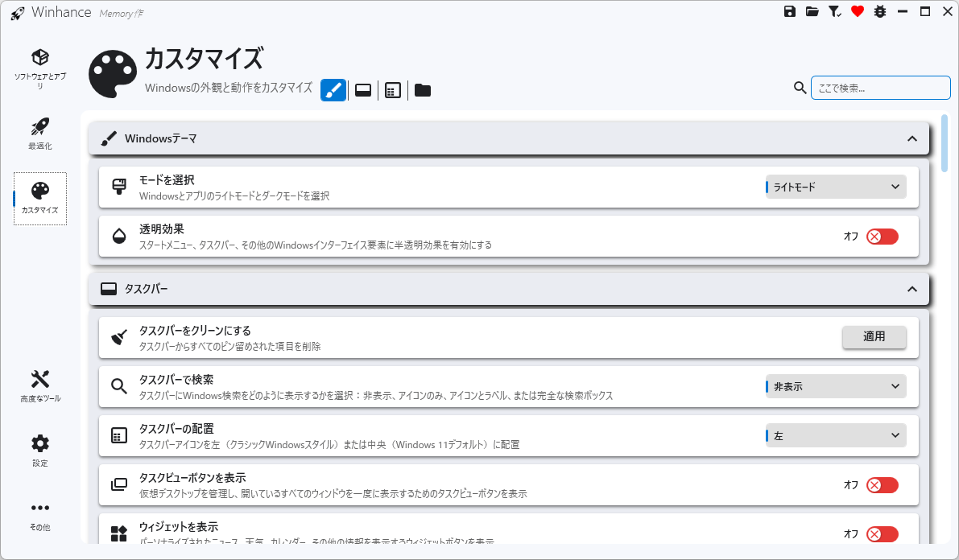
Task: Toggle the 透明効果 switch on
Action: (882, 237)
